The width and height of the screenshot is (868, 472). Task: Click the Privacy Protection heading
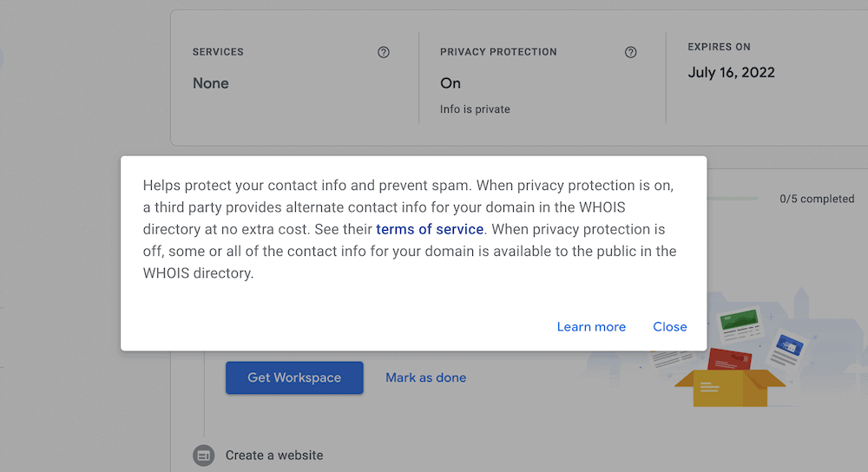[x=498, y=52]
